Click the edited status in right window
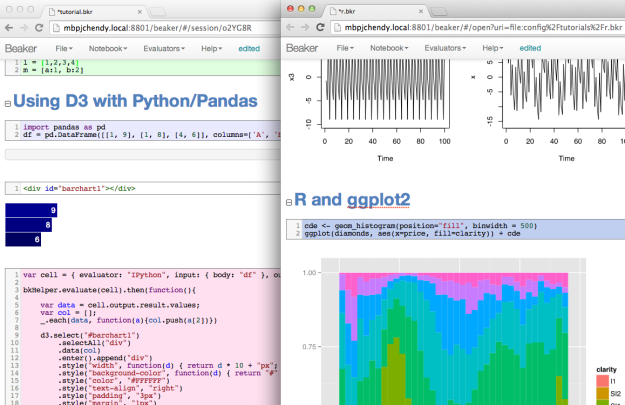This screenshot has height=405, width=625. 530,48
